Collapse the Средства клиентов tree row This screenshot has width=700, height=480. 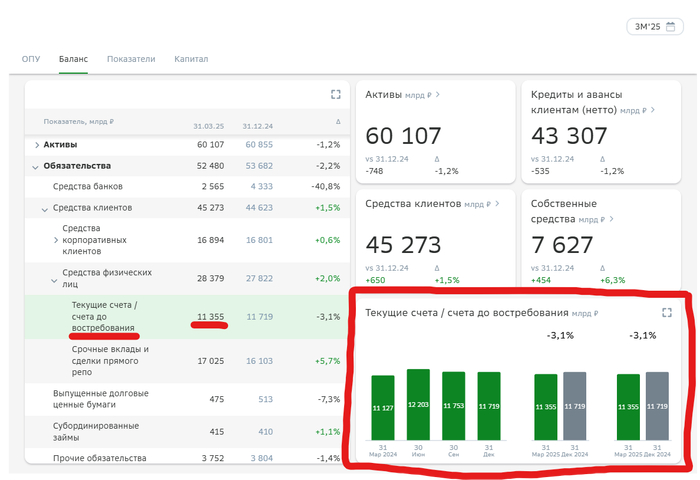[x=45, y=208]
